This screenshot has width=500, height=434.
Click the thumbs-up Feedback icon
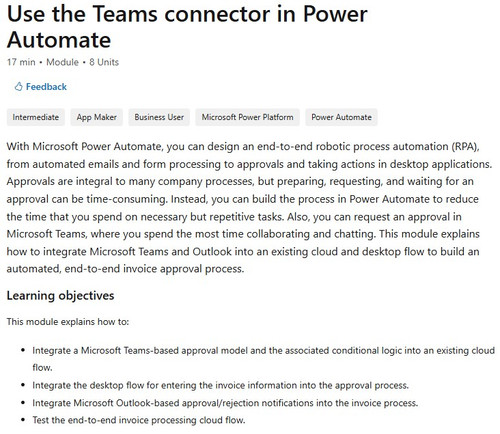click(x=18, y=87)
